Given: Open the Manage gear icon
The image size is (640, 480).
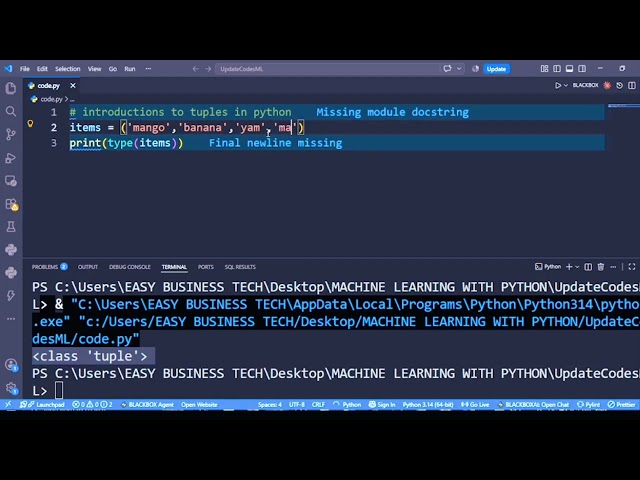Looking at the screenshot, I should click(11, 387).
